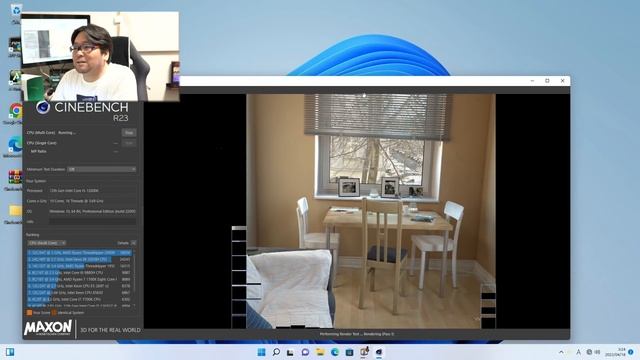Open the Minimum Test Duration dropdown
The height and width of the screenshot is (360, 640).
tap(102, 169)
